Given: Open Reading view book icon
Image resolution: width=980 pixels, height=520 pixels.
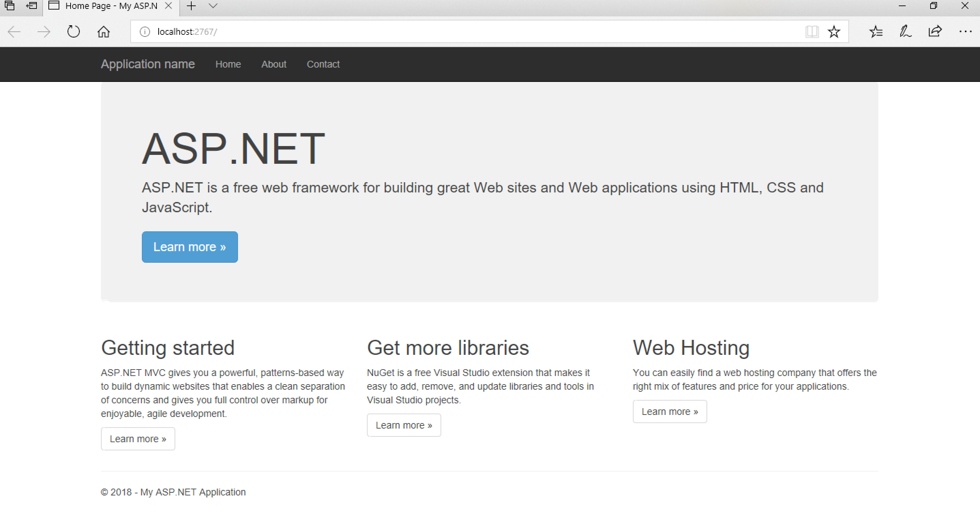Looking at the screenshot, I should 812,32.
